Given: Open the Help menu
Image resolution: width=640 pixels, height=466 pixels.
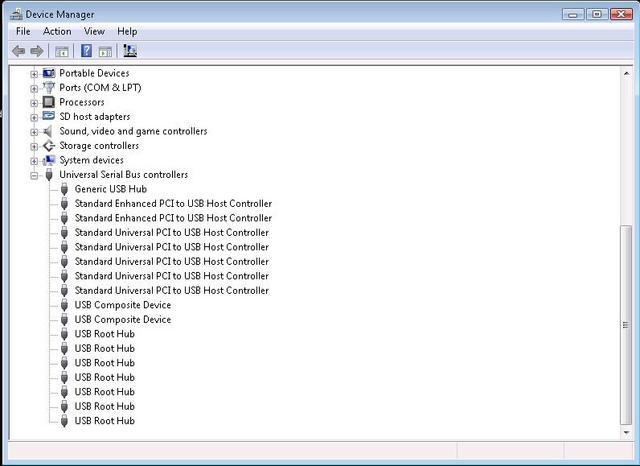Looking at the screenshot, I should coord(127,31).
